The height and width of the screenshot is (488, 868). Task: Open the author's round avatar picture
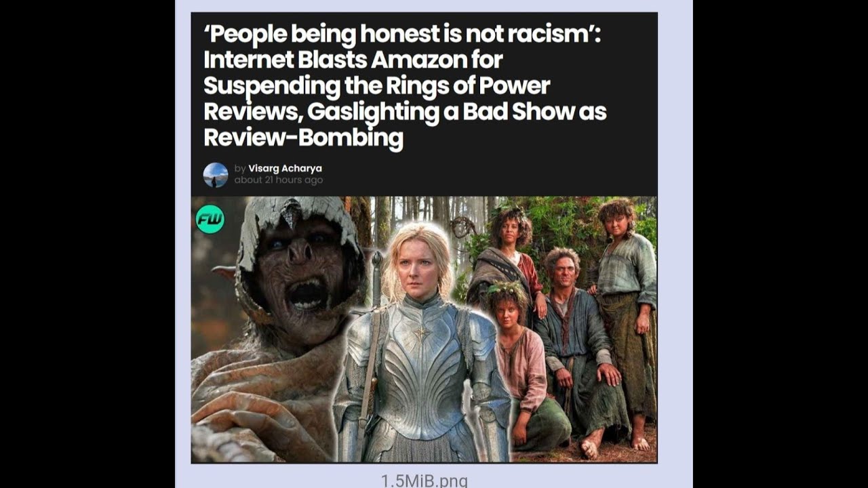tap(216, 175)
